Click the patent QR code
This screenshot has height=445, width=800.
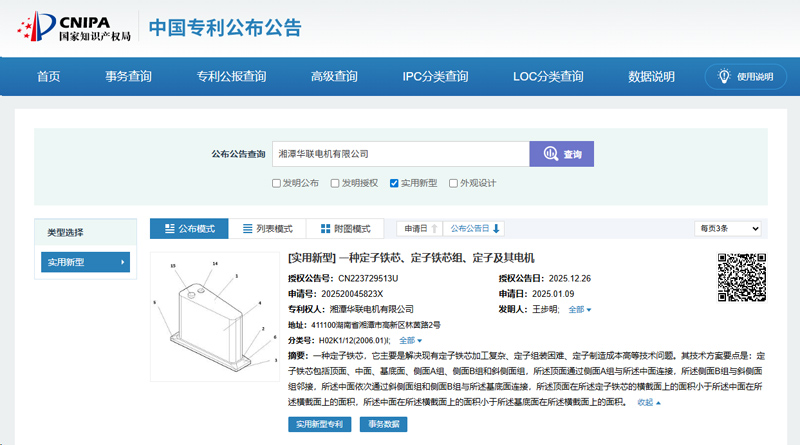742,276
